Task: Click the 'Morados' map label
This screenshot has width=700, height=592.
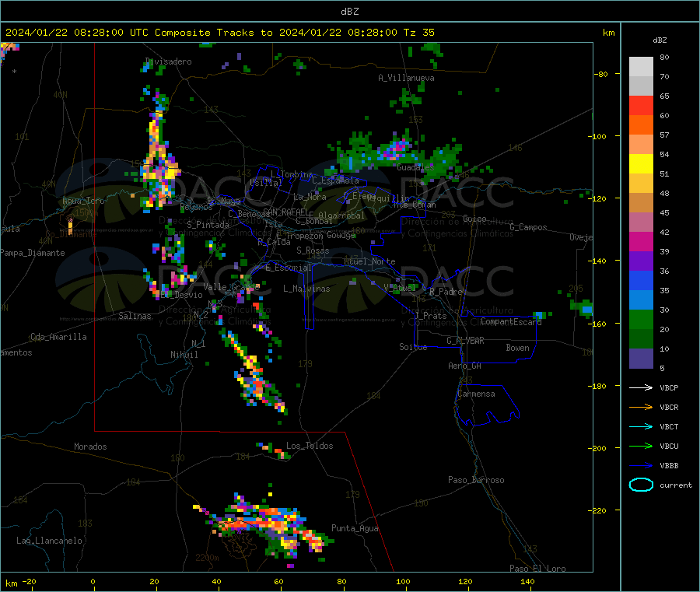Action: [x=90, y=447]
